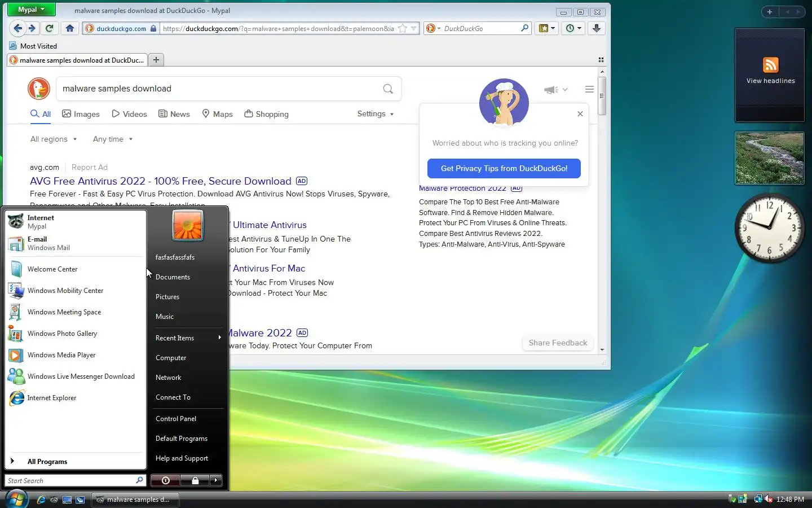
Task: Click the padlock site security icon
Action: pyautogui.click(x=153, y=28)
